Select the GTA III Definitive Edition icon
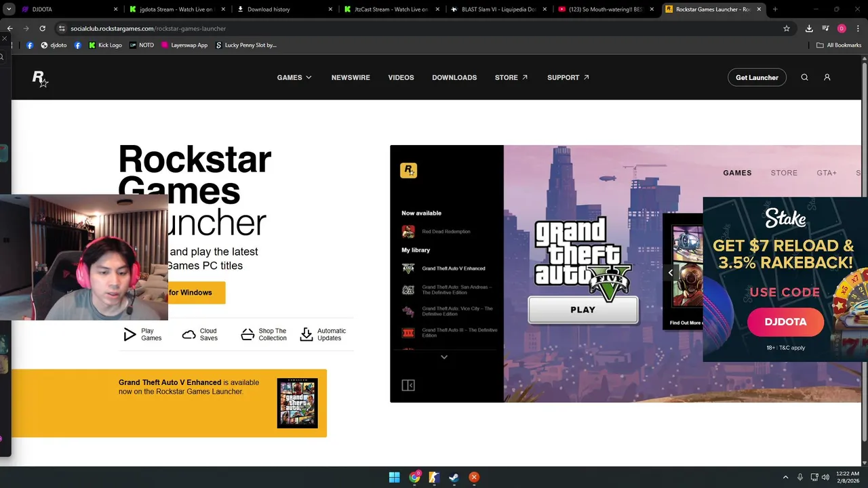Screen dimensions: 868x488 pos(408,333)
